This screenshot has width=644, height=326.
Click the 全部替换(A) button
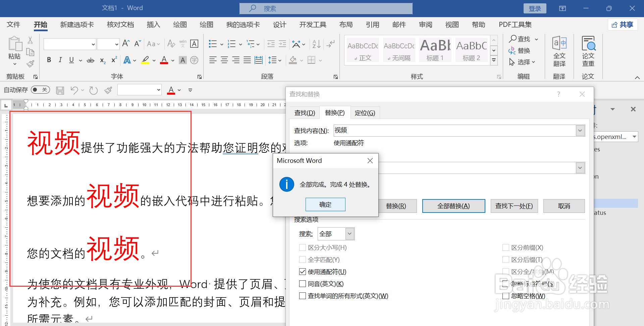[453, 206]
